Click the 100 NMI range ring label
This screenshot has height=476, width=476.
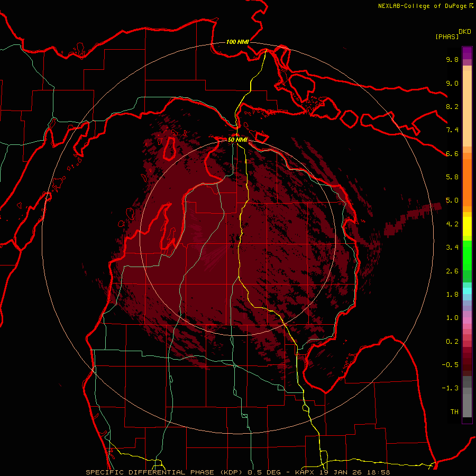point(237,42)
